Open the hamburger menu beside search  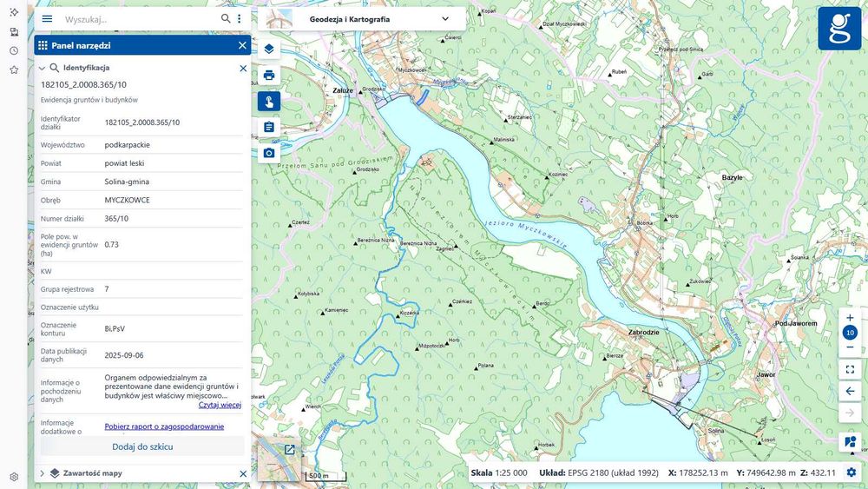pos(47,19)
